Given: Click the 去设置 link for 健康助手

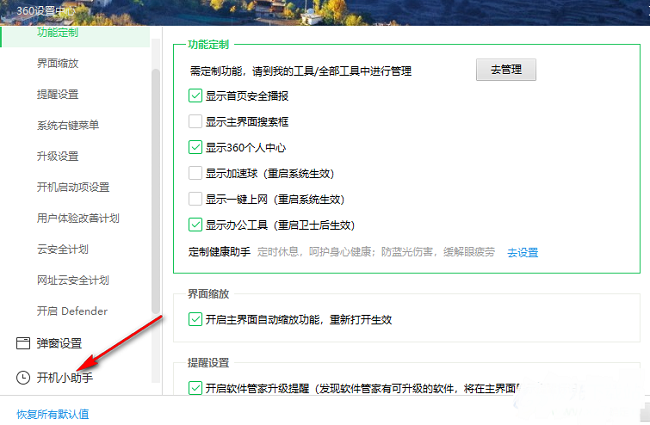Looking at the screenshot, I should coord(523,253).
